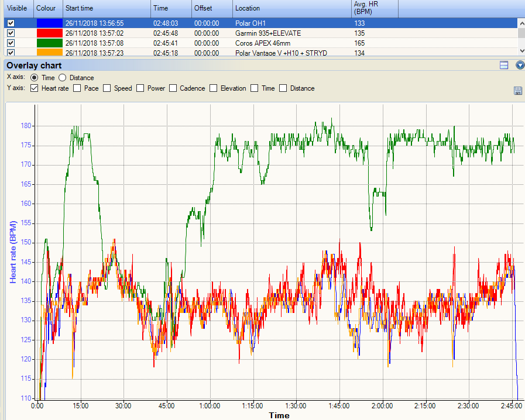
Task: Enable Elevation Y axis checkbox
Action: 213,88
